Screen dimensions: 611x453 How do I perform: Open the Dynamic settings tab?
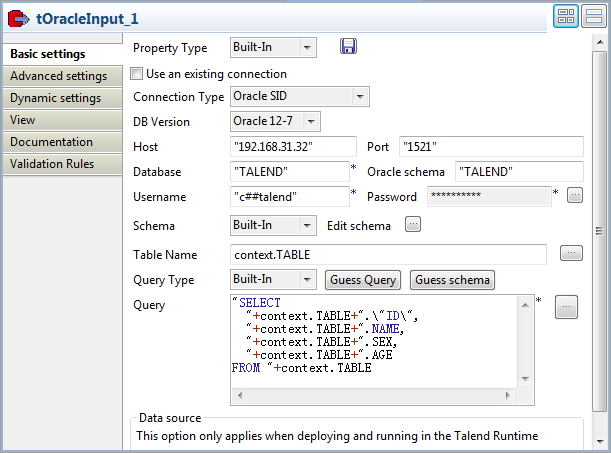pyautogui.click(x=55, y=98)
